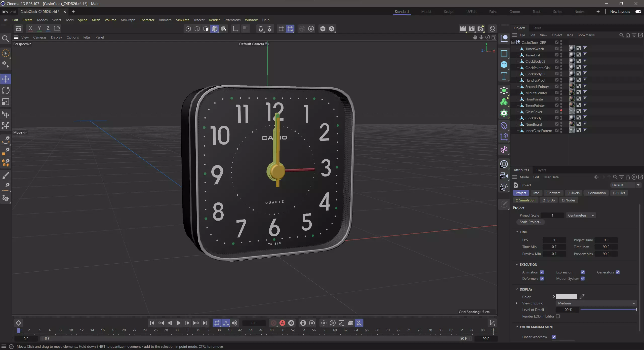Add a rectangle spline object
The height and width of the screenshot is (350, 644).
click(504, 53)
